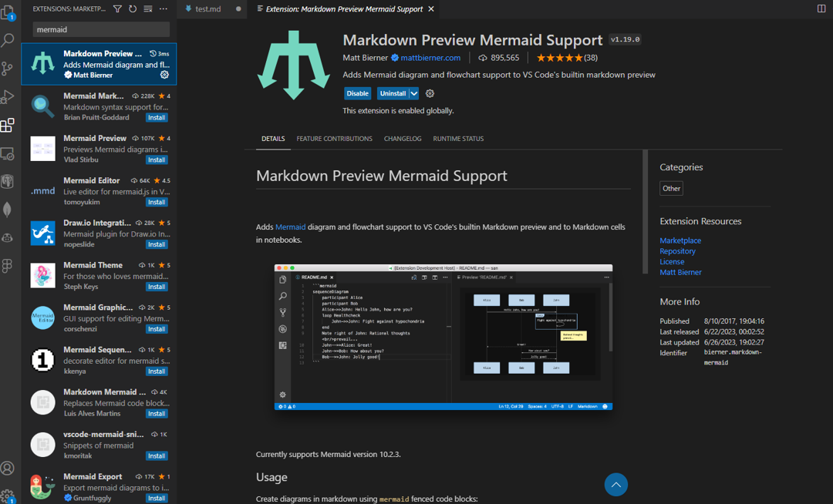Click the split editor right icon
Screen dimensions: 833x504
(x=821, y=9)
